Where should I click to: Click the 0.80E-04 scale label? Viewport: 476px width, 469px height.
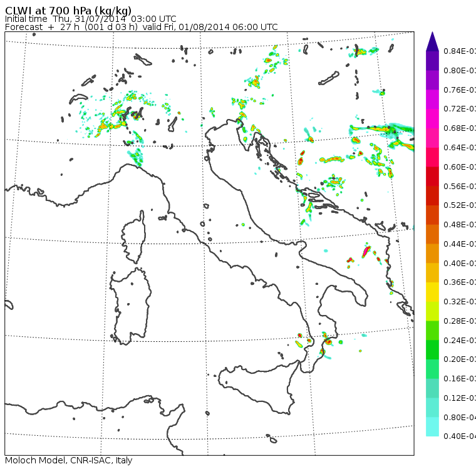click(x=460, y=418)
